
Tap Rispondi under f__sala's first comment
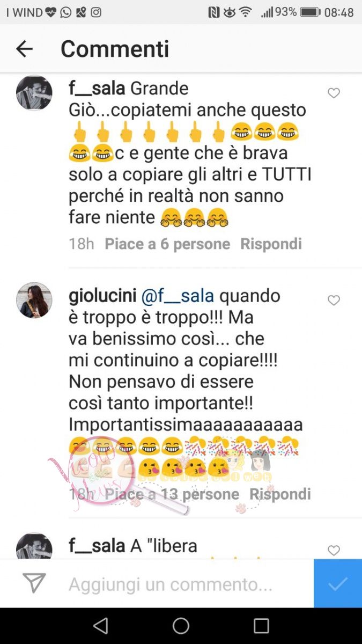pyautogui.click(x=271, y=244)
